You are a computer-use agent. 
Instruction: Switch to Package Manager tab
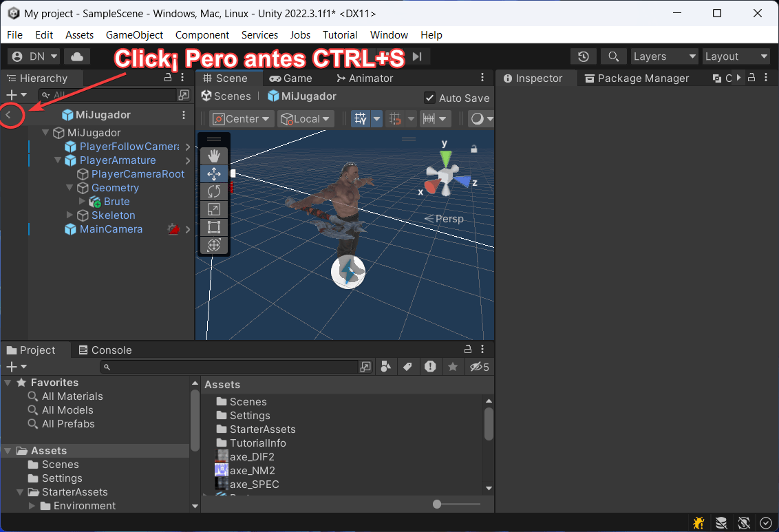[637, 78]
